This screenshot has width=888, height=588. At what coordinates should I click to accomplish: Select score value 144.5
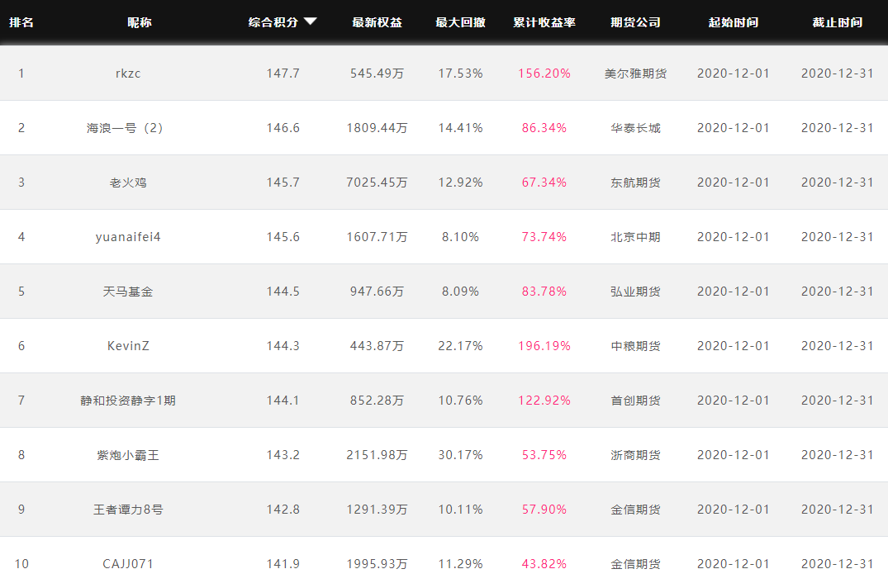(x=283, y=292)
